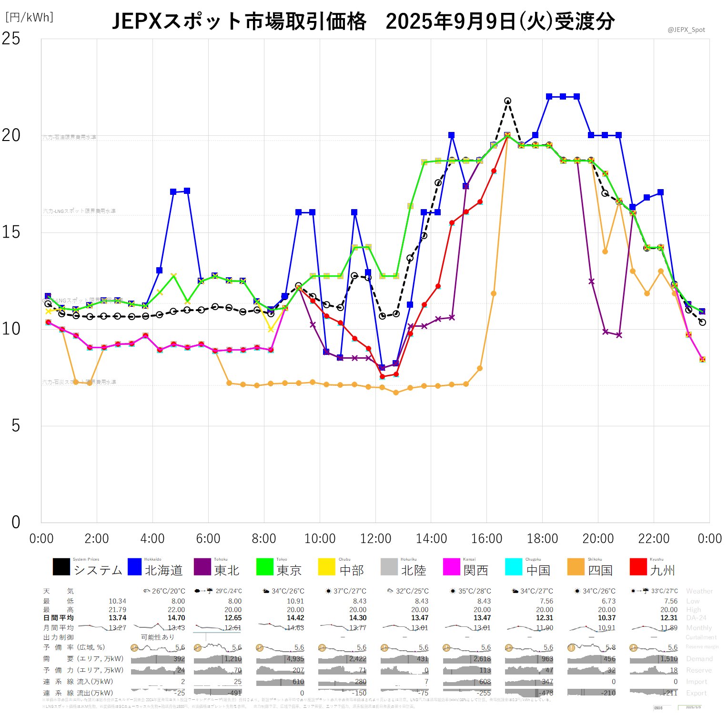This screenshot has height=715, width=728.
Task: Click the sunny weather icon beside 37°C/27°C
Action: click(328, 591)
